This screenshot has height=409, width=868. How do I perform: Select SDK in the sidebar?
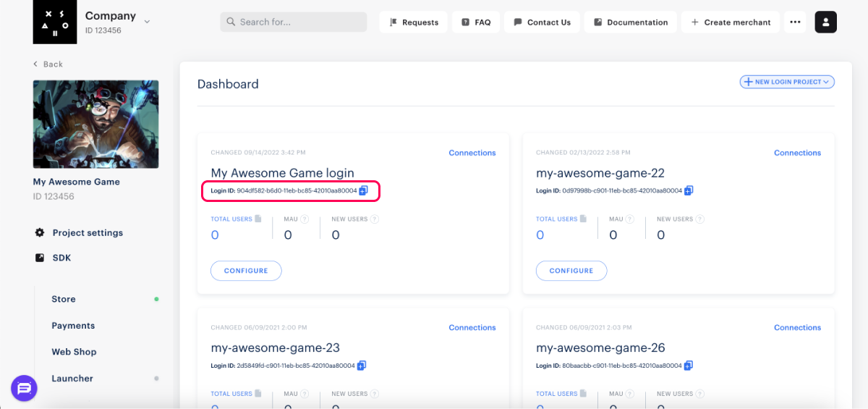(x=61, y=258)
